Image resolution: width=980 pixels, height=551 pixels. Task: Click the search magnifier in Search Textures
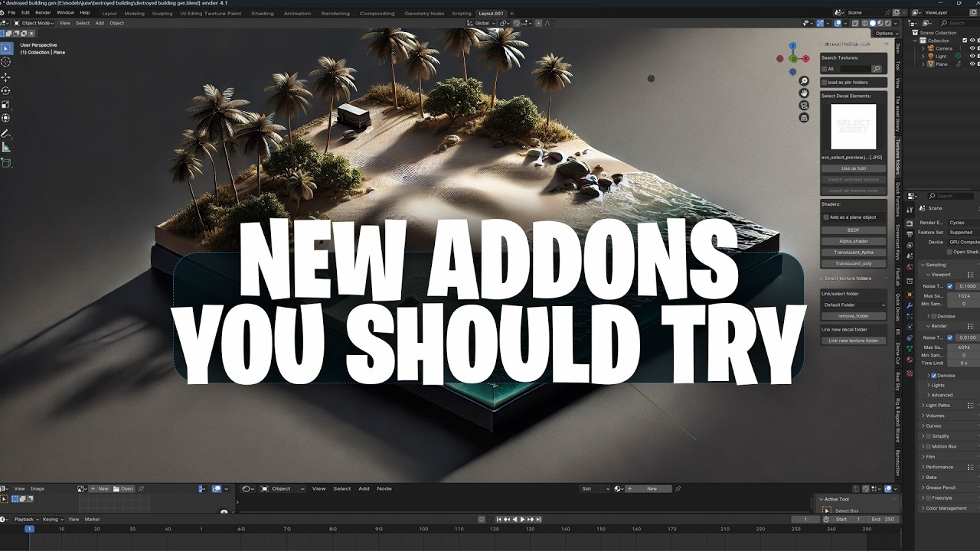click(877, 69)
